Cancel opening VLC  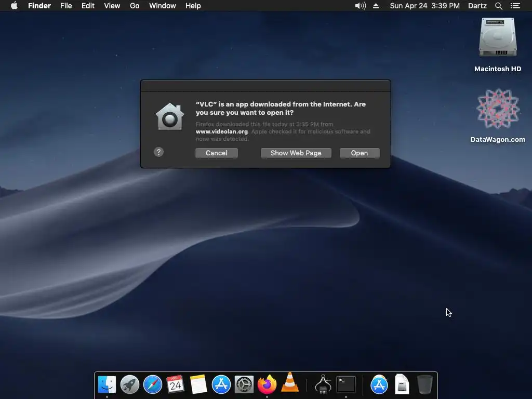(217, 153)
